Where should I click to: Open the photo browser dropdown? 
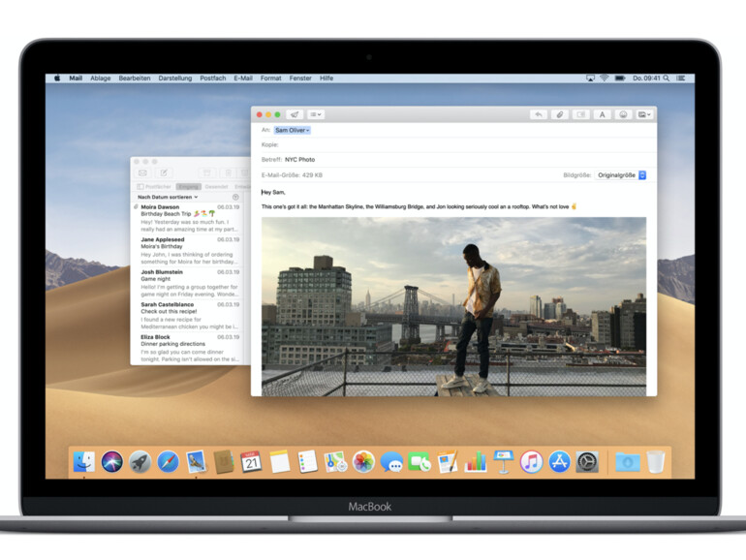click(x=644, y=114)
